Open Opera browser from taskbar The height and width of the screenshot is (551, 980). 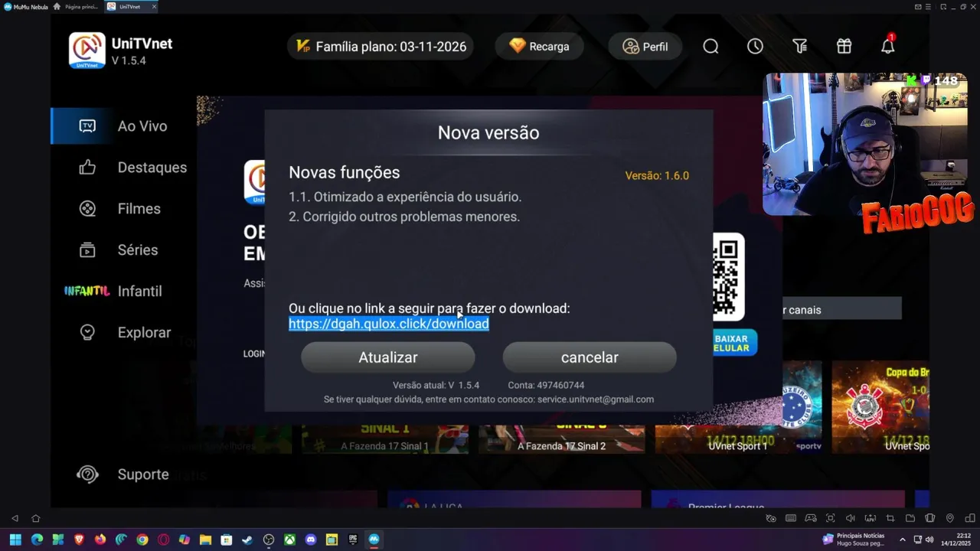[x=163, y=540]
